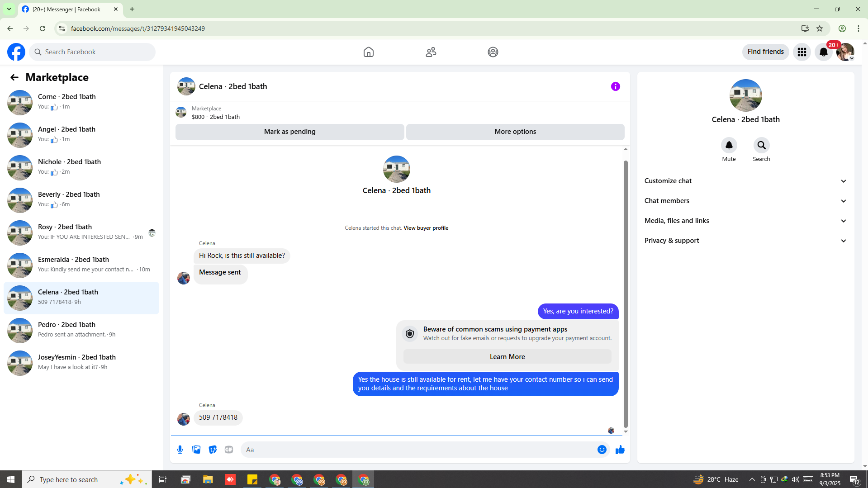Open the volume control in system tray
This screenshot has height=488, width=868.
click(796, 479)
